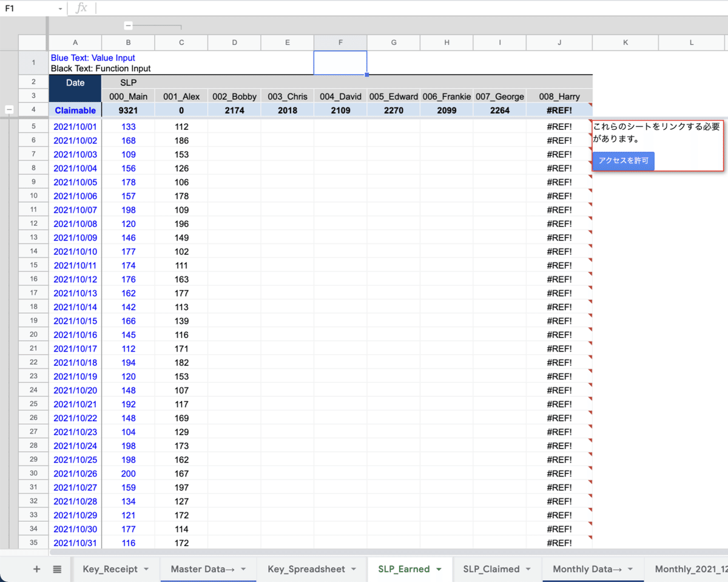Add a new sheet with plus icon
Viewport: 728px width, 582px height.
point(36,569)
